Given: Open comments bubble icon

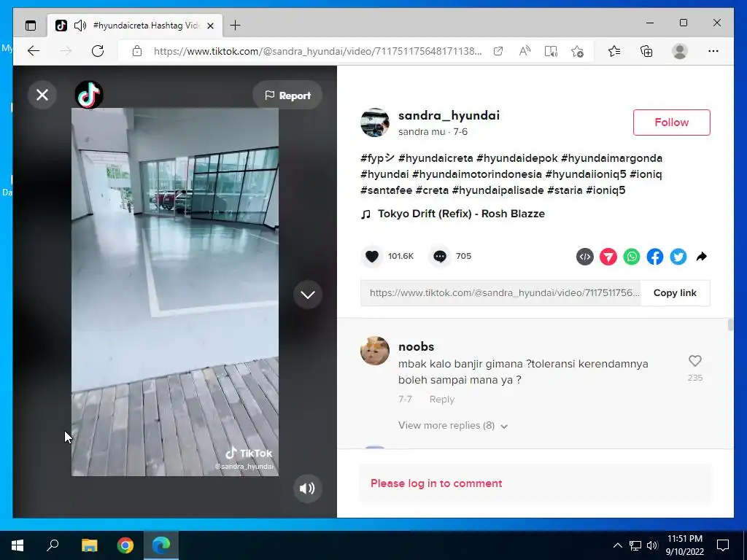Looking at the screenshot, I should [440, 257].
